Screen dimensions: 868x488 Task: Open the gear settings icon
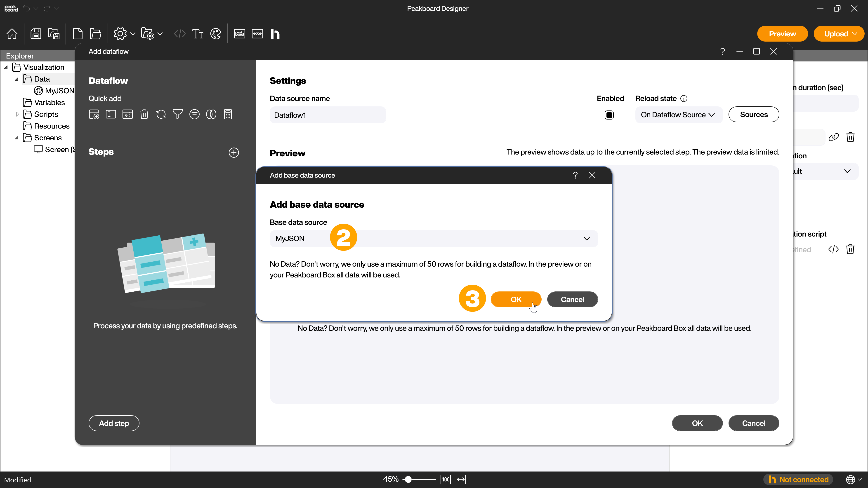(120, 34)
